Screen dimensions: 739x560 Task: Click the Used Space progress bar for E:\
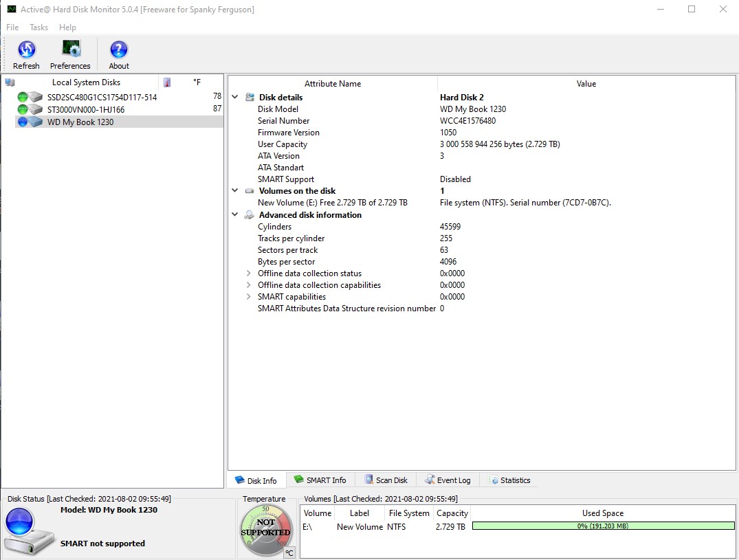tap(603, 526)
